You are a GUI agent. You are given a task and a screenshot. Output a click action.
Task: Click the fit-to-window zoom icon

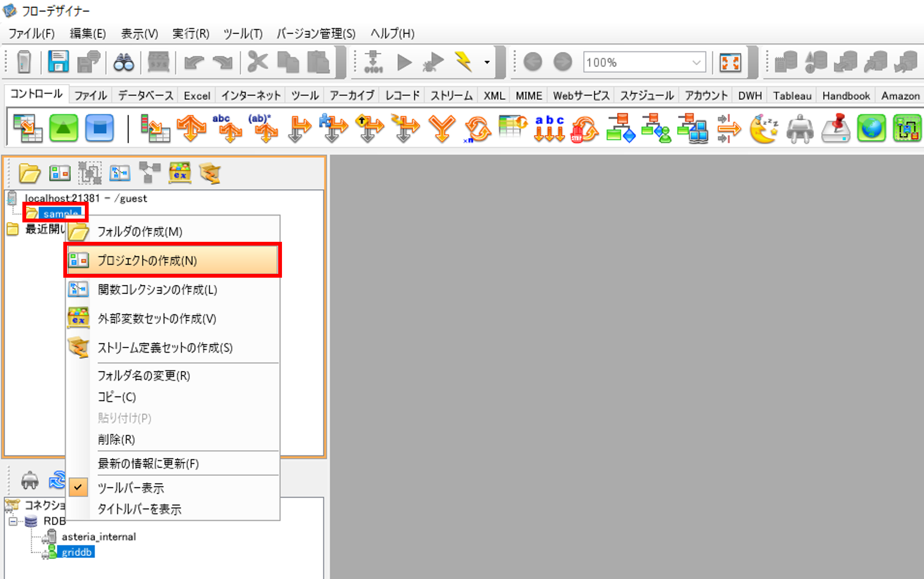[x=730, y=63]
